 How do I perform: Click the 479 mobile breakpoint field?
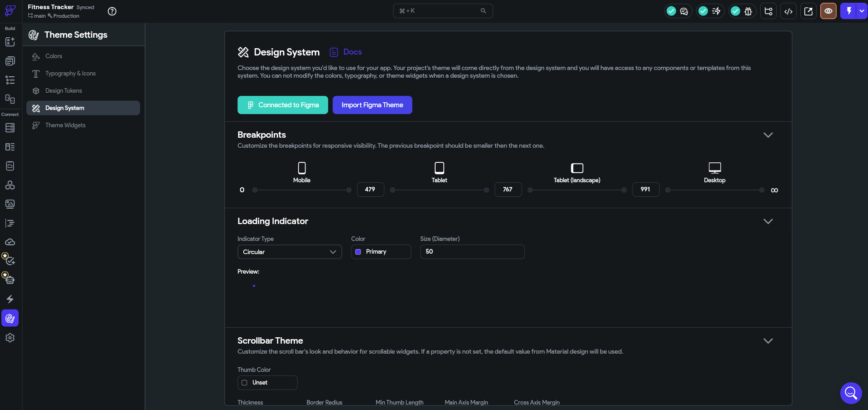371,190
